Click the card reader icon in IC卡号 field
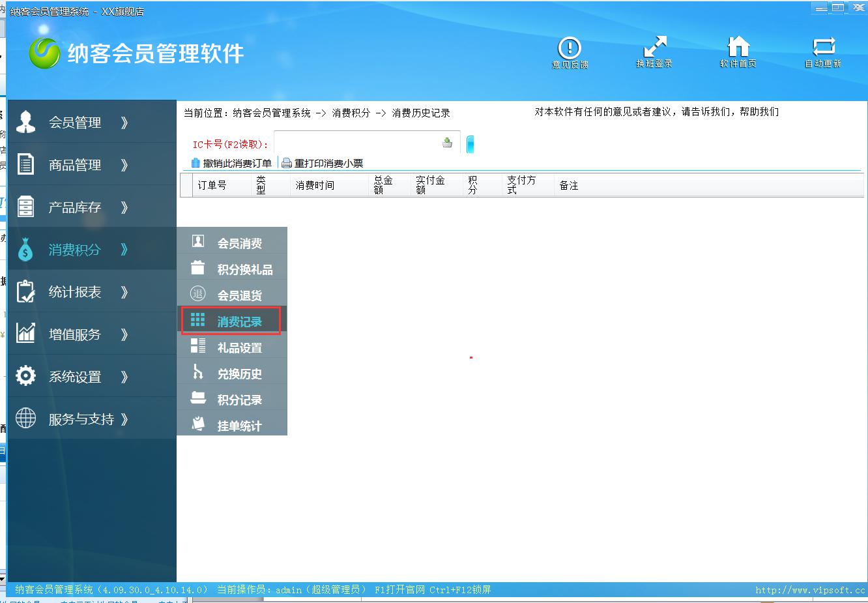 [447, 143]
